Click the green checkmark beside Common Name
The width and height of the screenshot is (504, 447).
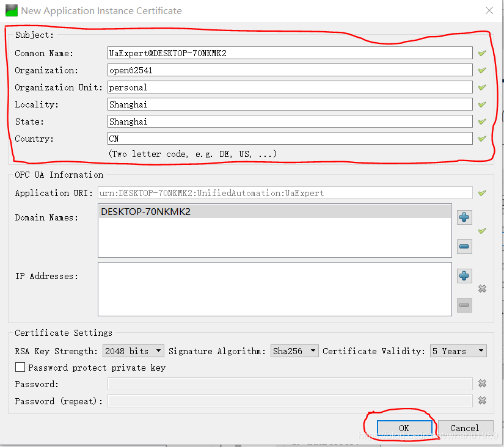482,53
